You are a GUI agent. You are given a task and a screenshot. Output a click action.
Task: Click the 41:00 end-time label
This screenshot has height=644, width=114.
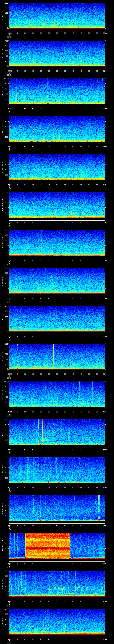105,450
